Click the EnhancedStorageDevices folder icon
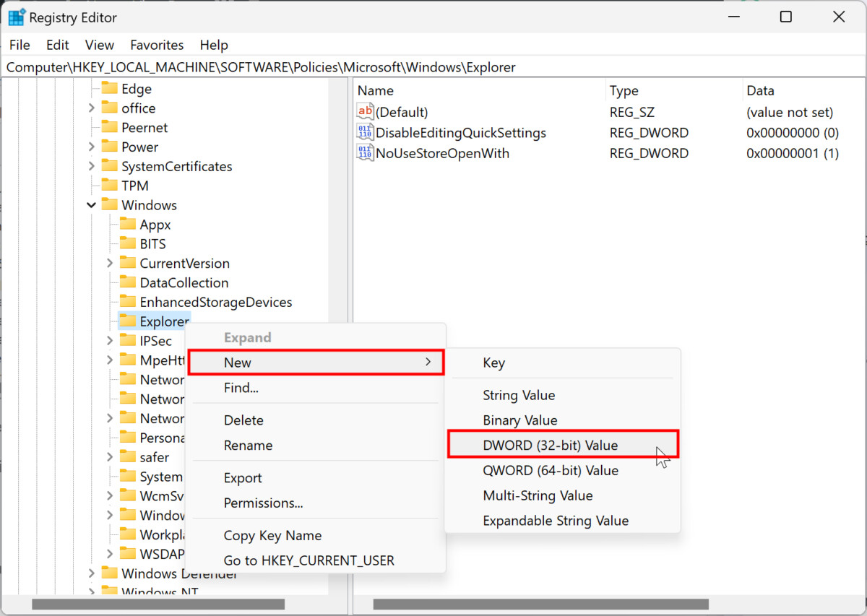The image size is (867, 616). pos(128,302)
